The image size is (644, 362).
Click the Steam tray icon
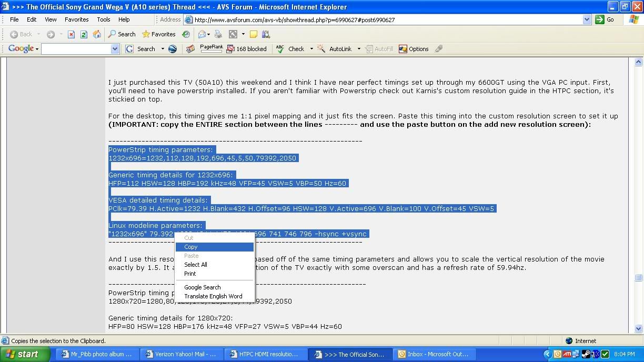[586, 354]
